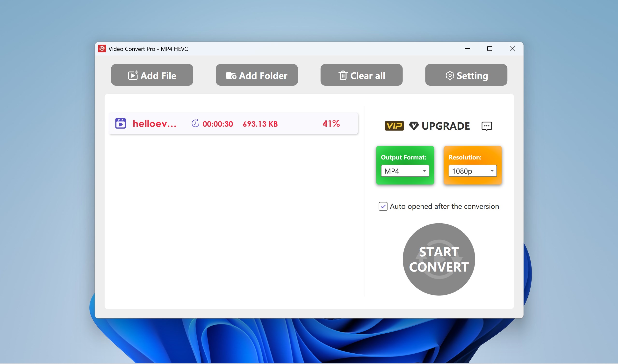Click the Video Convert Pro app icon
The height and width of the screenshot is (364, 618).
pyautogui.click(x=102, y=49)
